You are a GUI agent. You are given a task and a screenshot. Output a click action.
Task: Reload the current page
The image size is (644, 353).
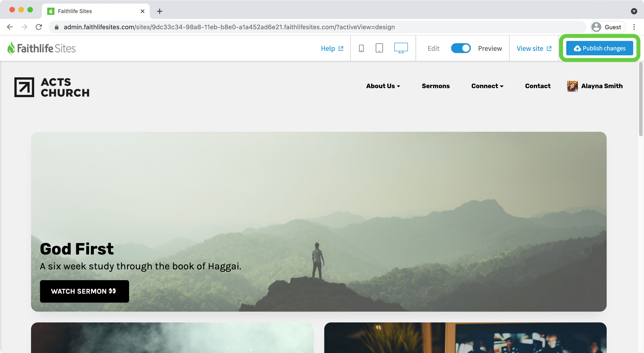coord(39,27)
